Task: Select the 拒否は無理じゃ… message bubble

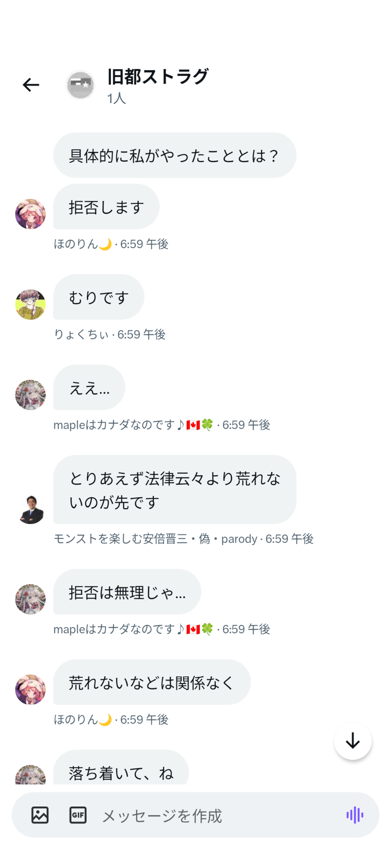Action: coord(127,592)
